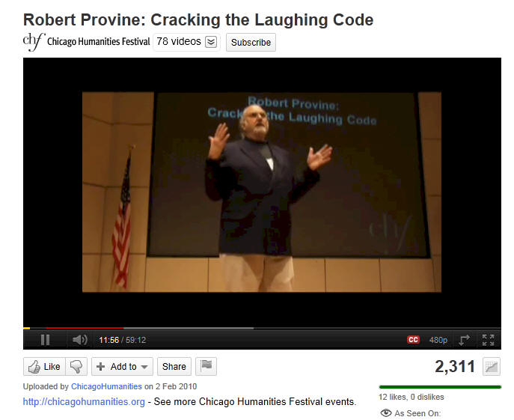Toggle closed captions CC
The width and height of the screenshot is (514, 420).
pos(413,340)
